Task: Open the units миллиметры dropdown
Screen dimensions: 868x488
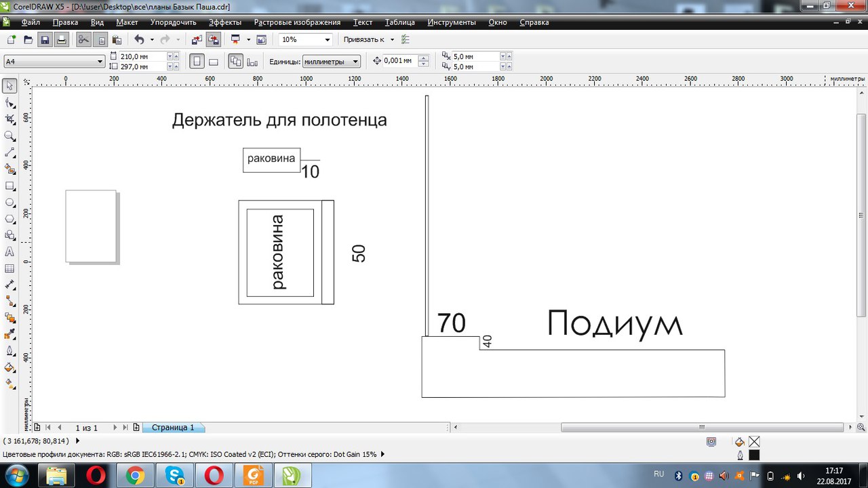Action: pyautogui.click(x=355, y=62)
